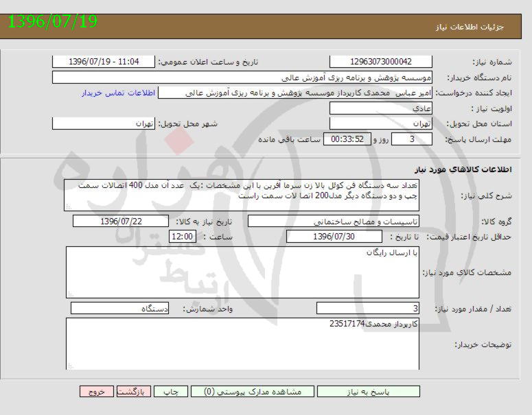Click the شرح کلی نیاز text area

pyautogui.click(x=242, y=195)
